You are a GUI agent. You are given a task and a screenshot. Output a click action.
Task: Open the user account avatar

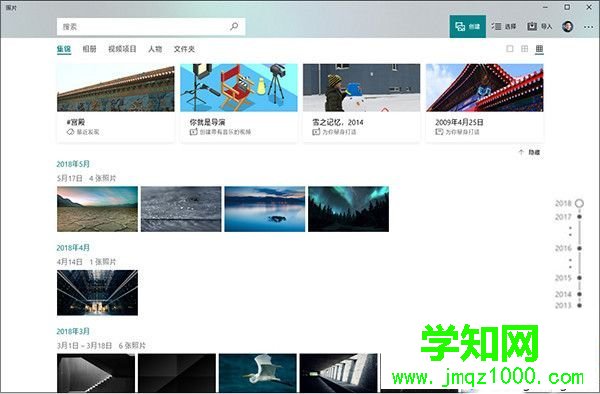tap(567, 26)
